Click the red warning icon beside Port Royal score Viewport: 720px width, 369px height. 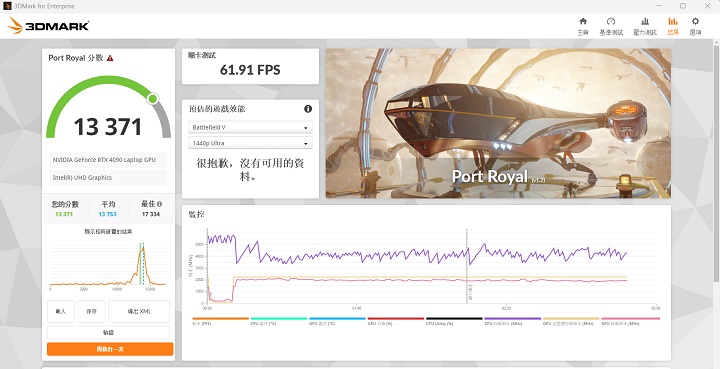pyautogui.click(x=110, y=58)
